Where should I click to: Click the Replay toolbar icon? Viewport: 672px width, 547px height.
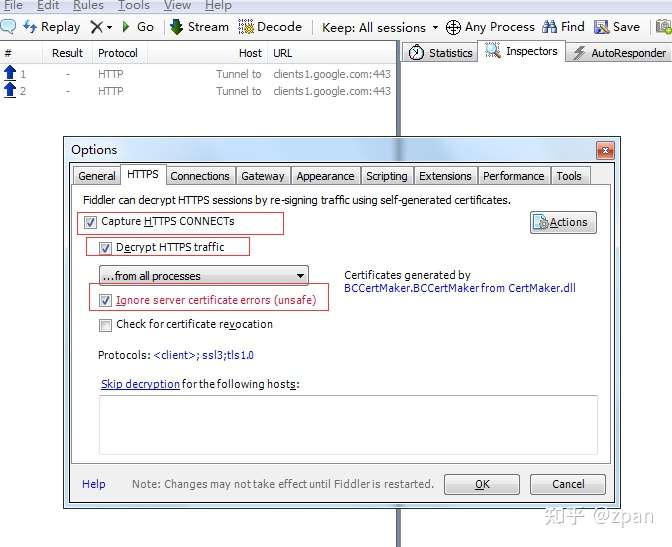tap(30, 27)
